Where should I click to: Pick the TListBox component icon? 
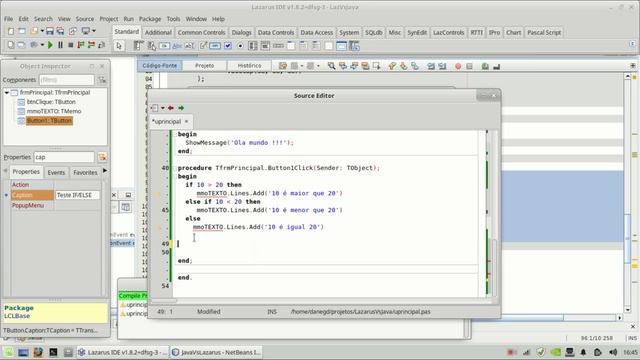(253, 46)
